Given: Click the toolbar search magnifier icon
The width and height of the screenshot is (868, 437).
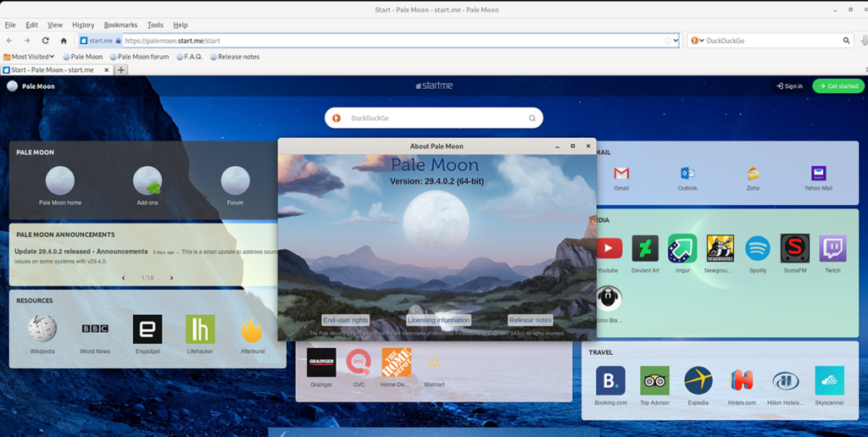Looking at the screenshot, I should point(847,41).
